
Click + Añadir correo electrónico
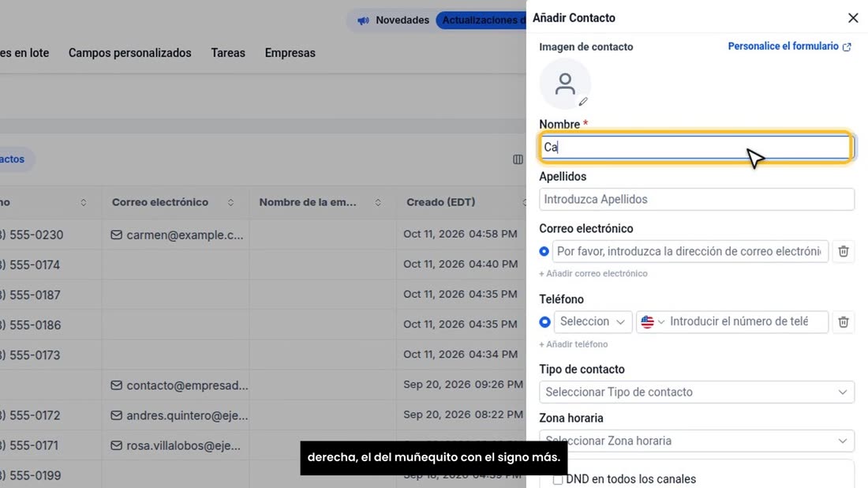(x=593, y=274)
